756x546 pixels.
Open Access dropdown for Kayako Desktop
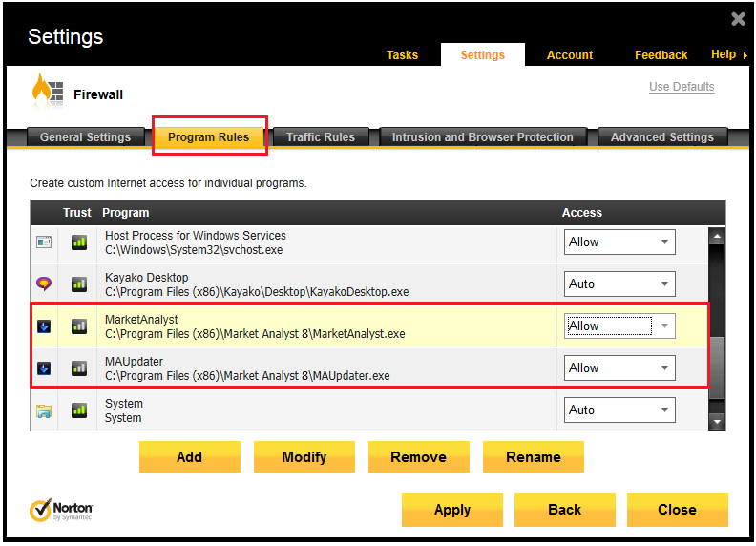coord(619,284)
